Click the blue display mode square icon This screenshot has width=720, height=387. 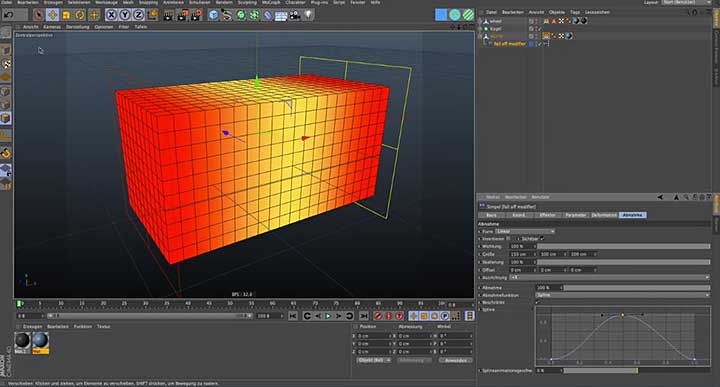(x=441, y=15)
